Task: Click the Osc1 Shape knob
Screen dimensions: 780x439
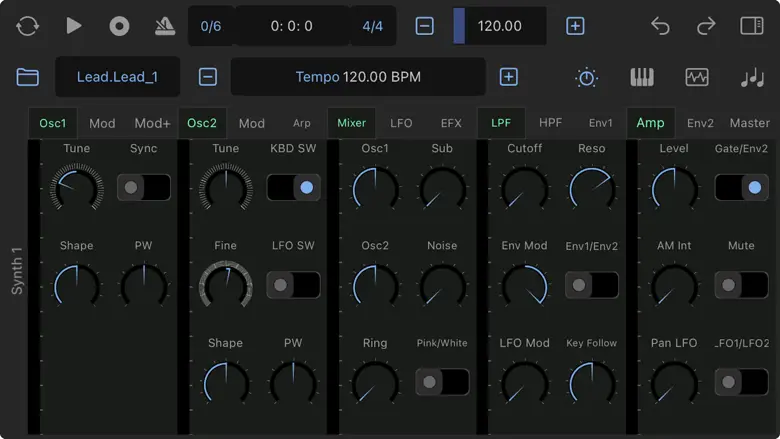Action: click(x=77, y=286)
